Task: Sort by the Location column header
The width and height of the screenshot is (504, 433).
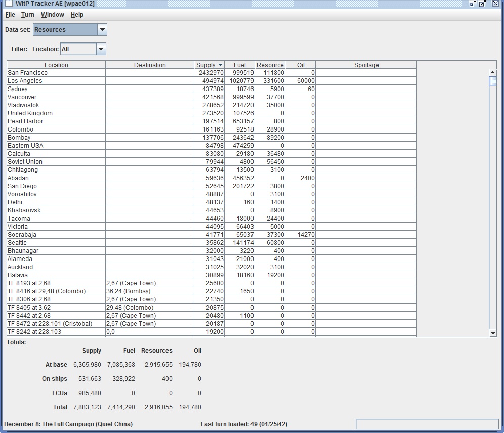Action: coord(56,65)
